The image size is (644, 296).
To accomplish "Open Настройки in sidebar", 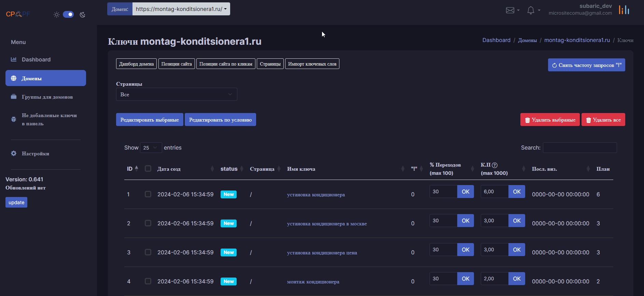I will point(46,154).
